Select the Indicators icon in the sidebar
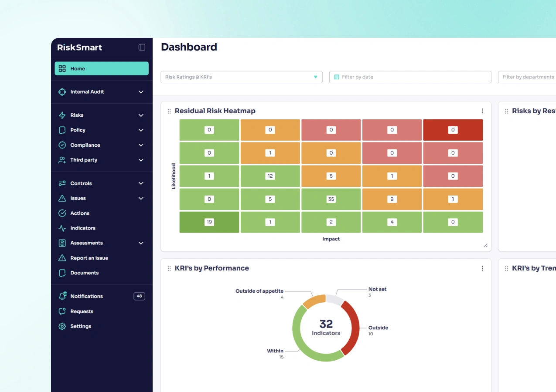The image size is (556, 392). [62, 228]
